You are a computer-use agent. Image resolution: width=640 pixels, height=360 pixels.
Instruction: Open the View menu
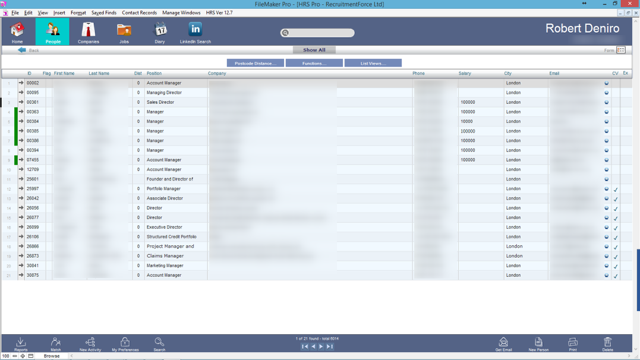coord(43,13)
